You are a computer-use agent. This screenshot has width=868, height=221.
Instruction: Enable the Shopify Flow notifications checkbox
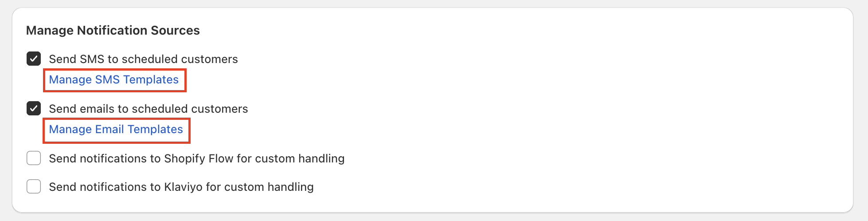point(34,158)
